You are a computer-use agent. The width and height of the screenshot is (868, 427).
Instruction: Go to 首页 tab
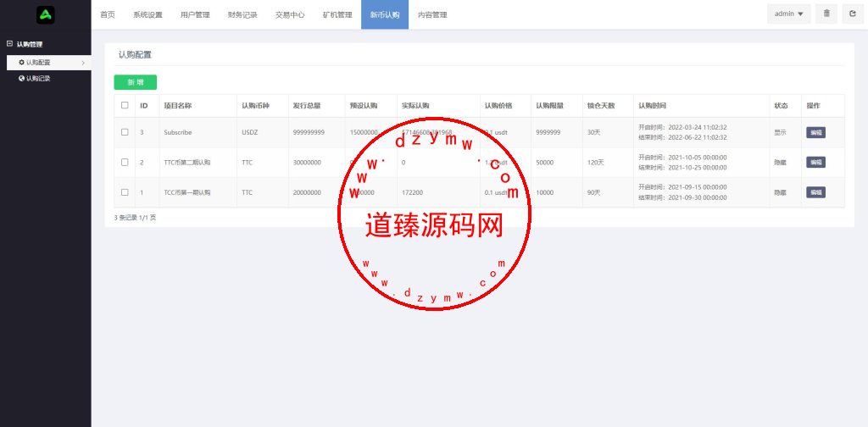(108, 14)
